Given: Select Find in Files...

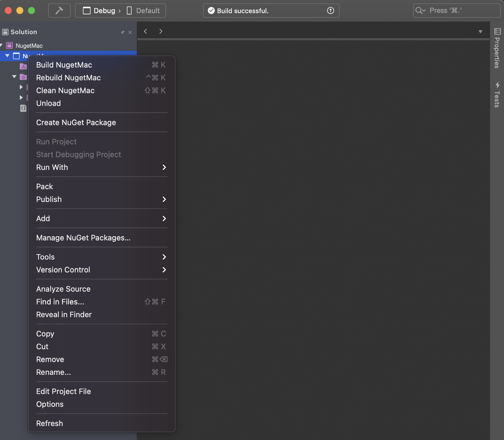Looking at the screenshot, I should [x=102, y=302].
